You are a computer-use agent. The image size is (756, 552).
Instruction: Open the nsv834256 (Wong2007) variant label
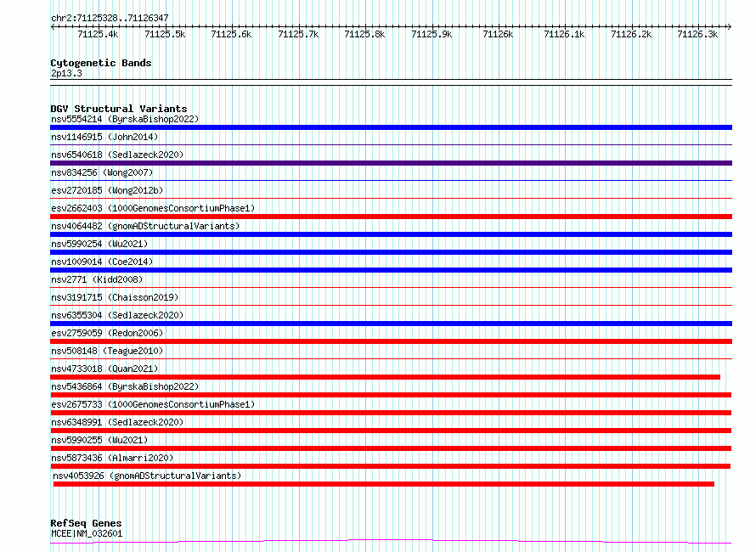point(102,172)
